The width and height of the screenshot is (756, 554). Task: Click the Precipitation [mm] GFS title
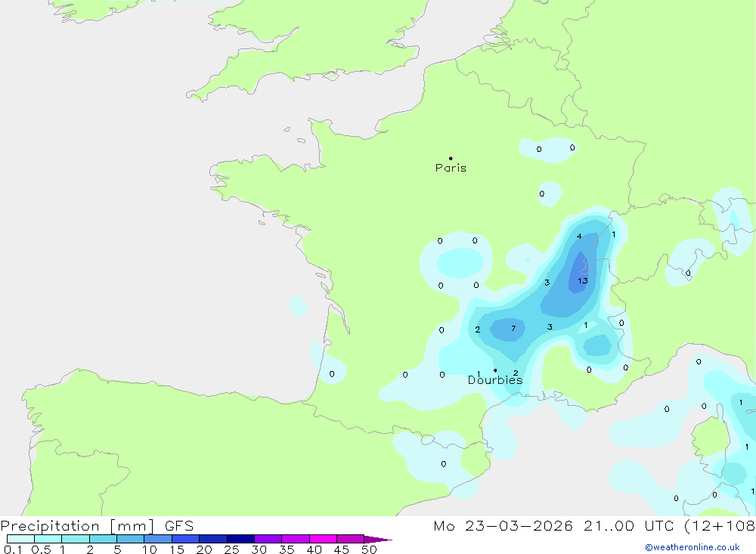(x=97, y=526)
